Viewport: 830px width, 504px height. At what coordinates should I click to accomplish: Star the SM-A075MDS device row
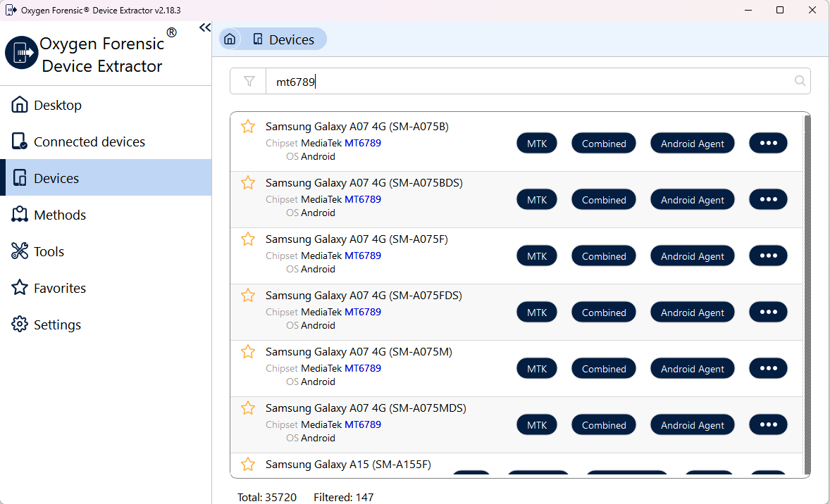248,408
